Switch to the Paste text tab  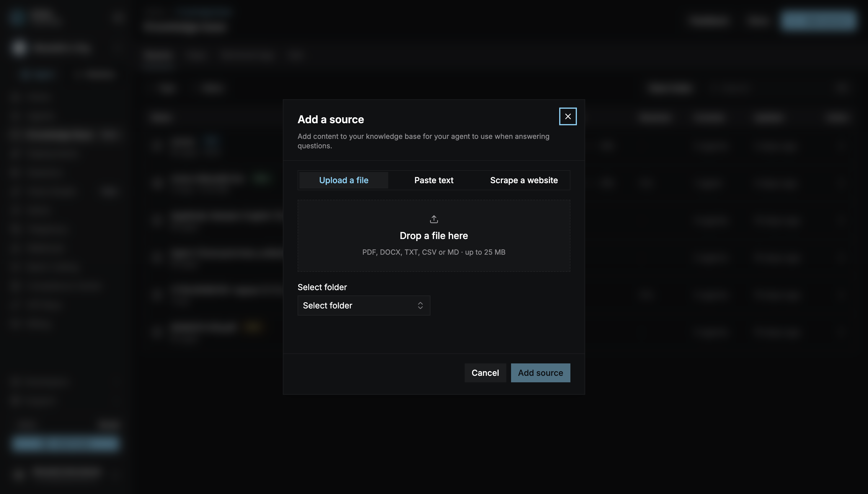tap(433, 180)
